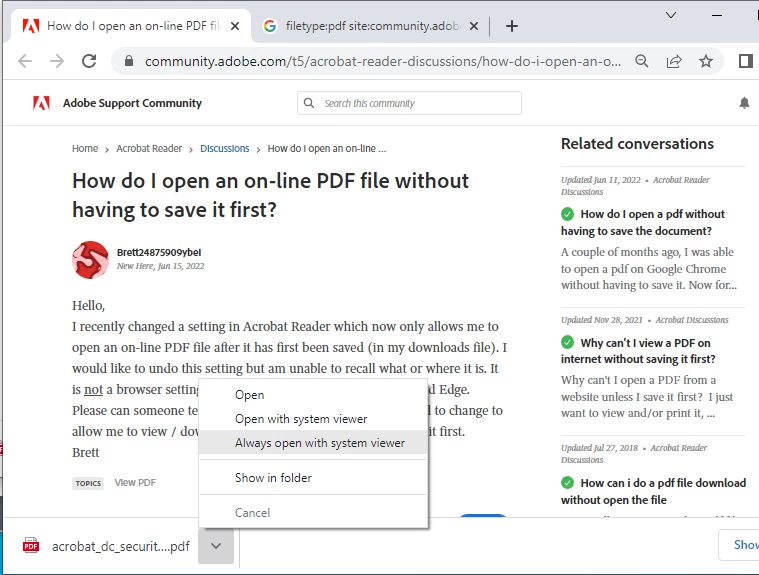Go back using the browser back arrow
Viewport: 759px width, 575px height.
[x=25, y=61]
